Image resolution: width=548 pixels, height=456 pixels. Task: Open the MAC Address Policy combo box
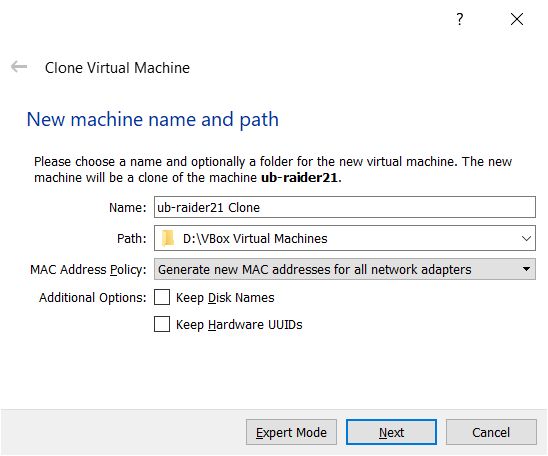[x=345, y=269]
